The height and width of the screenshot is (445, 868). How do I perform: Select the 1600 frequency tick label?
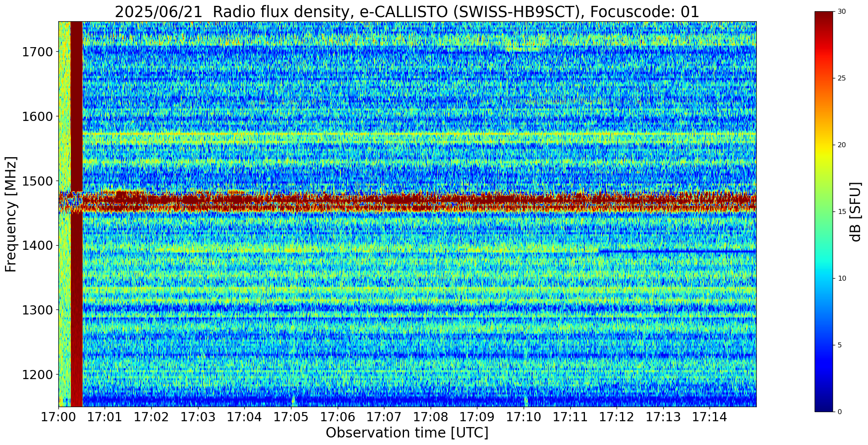click(x=37, y=116)
